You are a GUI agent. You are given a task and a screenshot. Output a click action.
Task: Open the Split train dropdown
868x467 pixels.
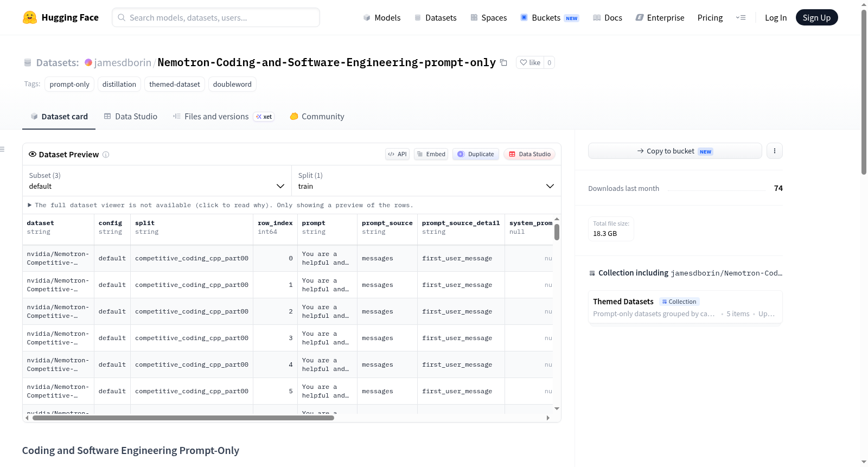pyautogui.click(x=426, y=181)
